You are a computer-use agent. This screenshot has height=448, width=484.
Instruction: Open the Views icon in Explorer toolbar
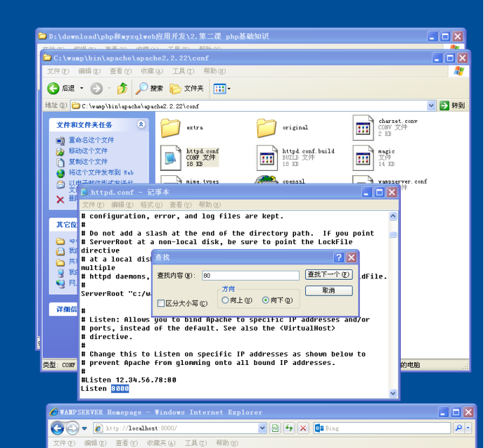point(219,89)
